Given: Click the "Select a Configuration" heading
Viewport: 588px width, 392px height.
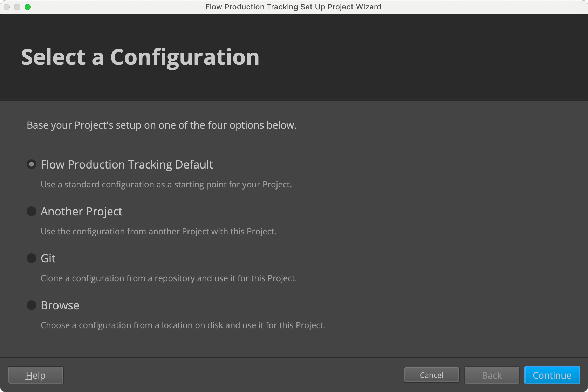Looking at the screenshot, I should click(140, 57).
